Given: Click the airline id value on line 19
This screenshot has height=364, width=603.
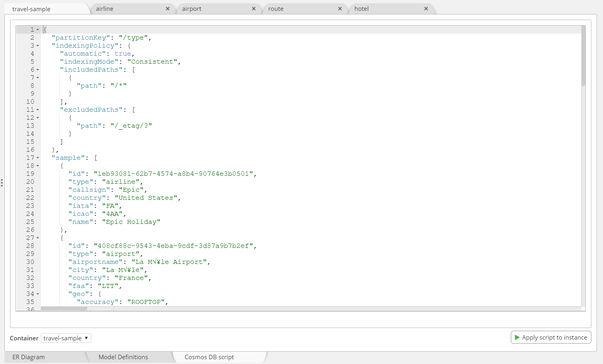Looking at the screenshot, I should 173,174.
